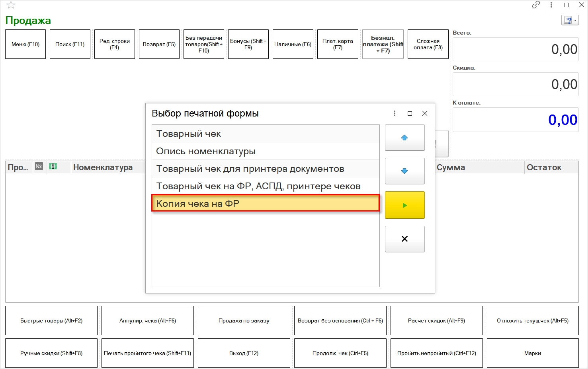Choose Товарный чек для принтера документов
The width and height of the screenshot is (588, 369).
coord(266,169)
